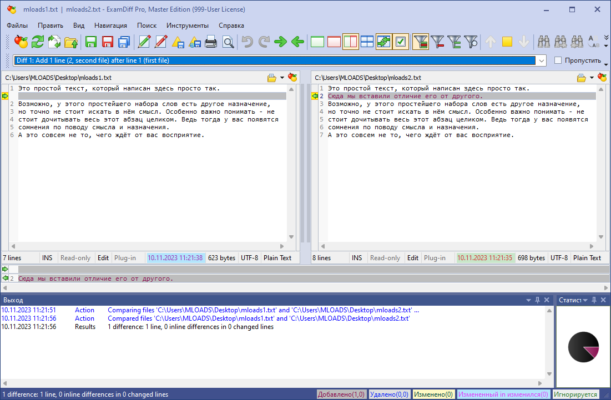Click the left file path mloads1.txt field

click(x=133, y=78)
